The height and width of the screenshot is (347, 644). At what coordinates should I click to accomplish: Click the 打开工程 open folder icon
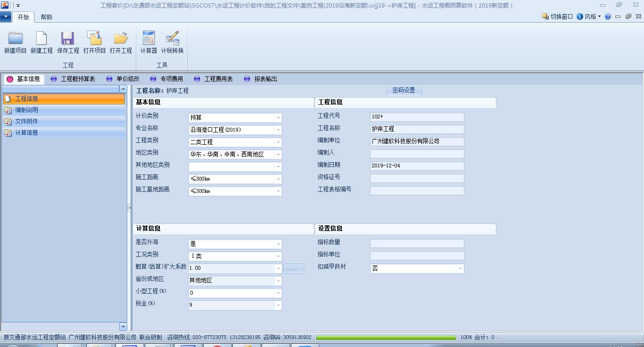(121, 38)
